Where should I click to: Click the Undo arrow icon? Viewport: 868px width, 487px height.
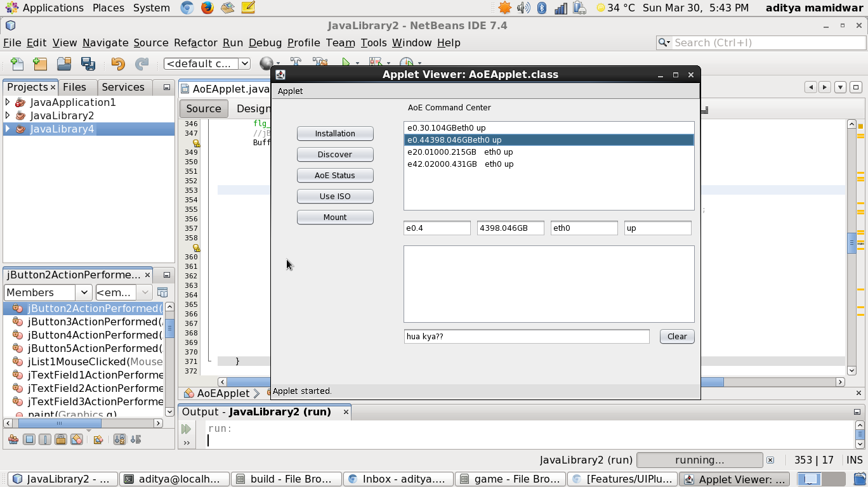(x=118, y=63)
